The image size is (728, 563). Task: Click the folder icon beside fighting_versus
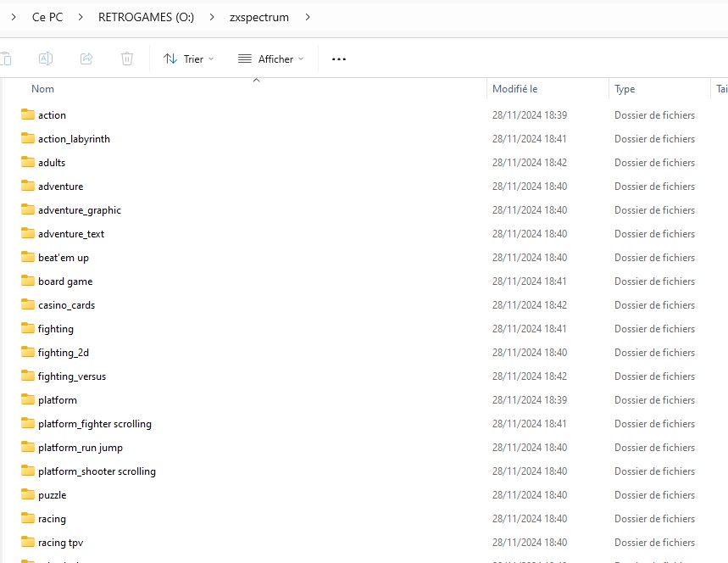[28, 376]
